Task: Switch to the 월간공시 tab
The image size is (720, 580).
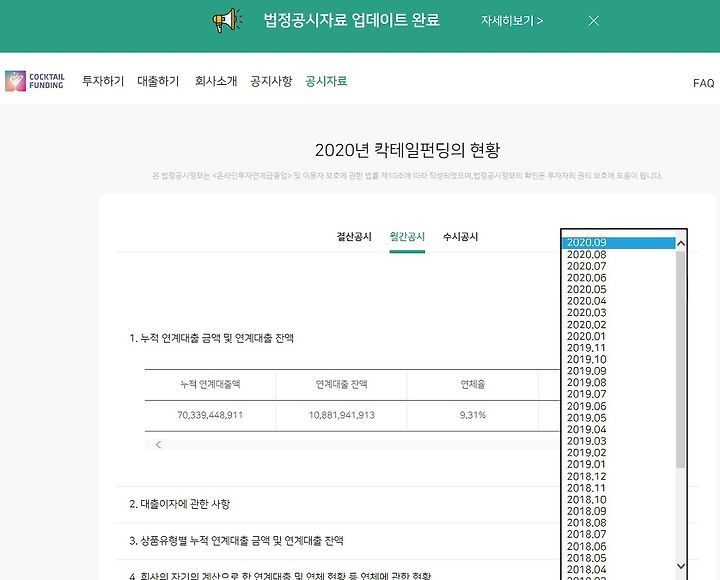Action: [407, 237]
